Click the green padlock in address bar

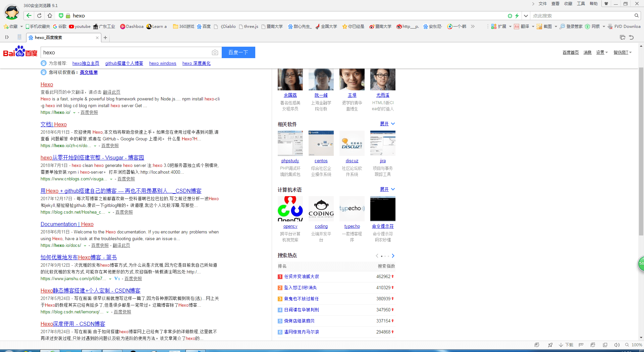click(x=68, y=15)
